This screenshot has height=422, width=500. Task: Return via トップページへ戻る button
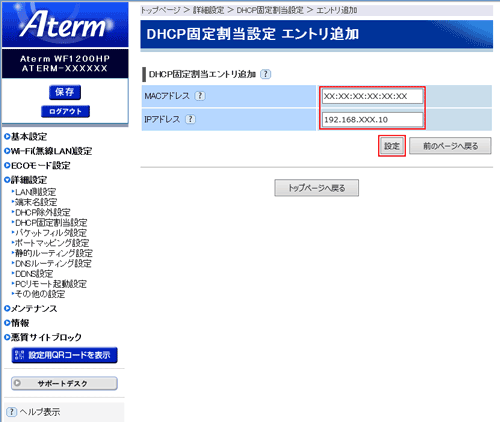point(317,188)
